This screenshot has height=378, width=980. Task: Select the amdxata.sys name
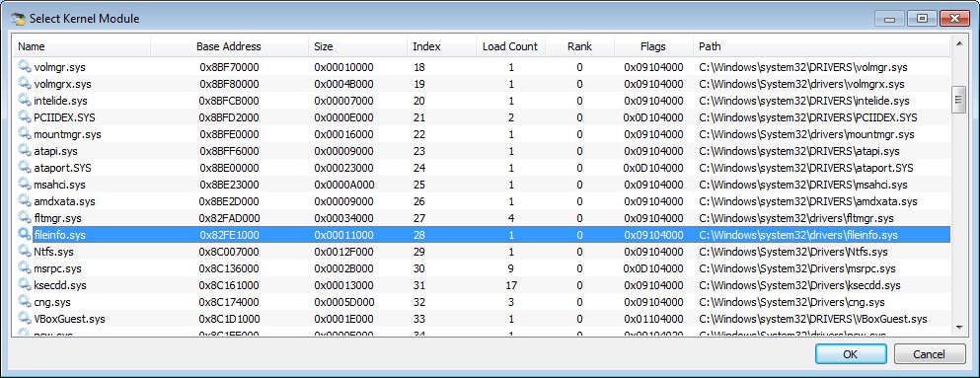(x=64, y=201)
